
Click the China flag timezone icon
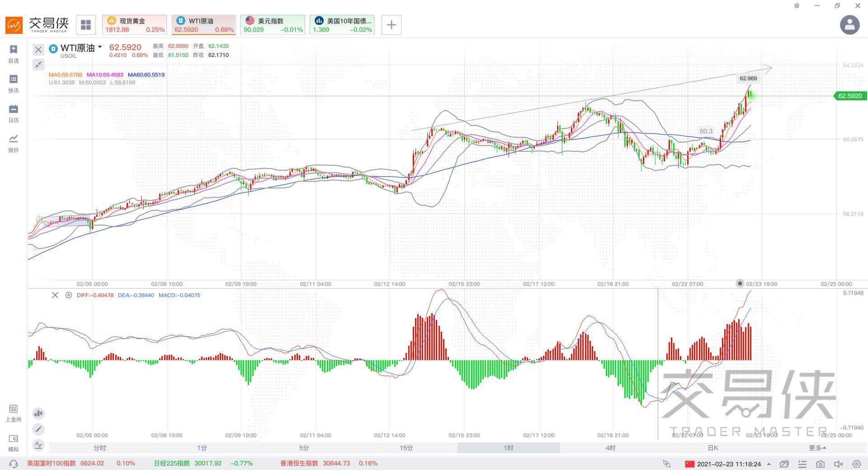(689, 464)
